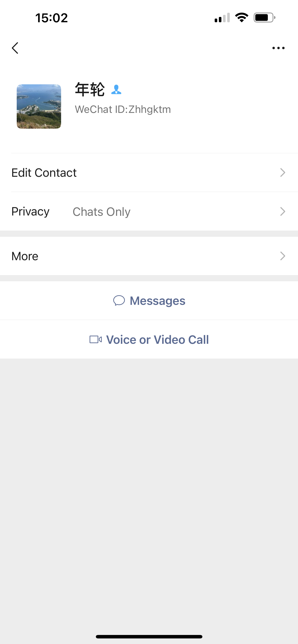Tap the Messages button label

pos(157,301)
